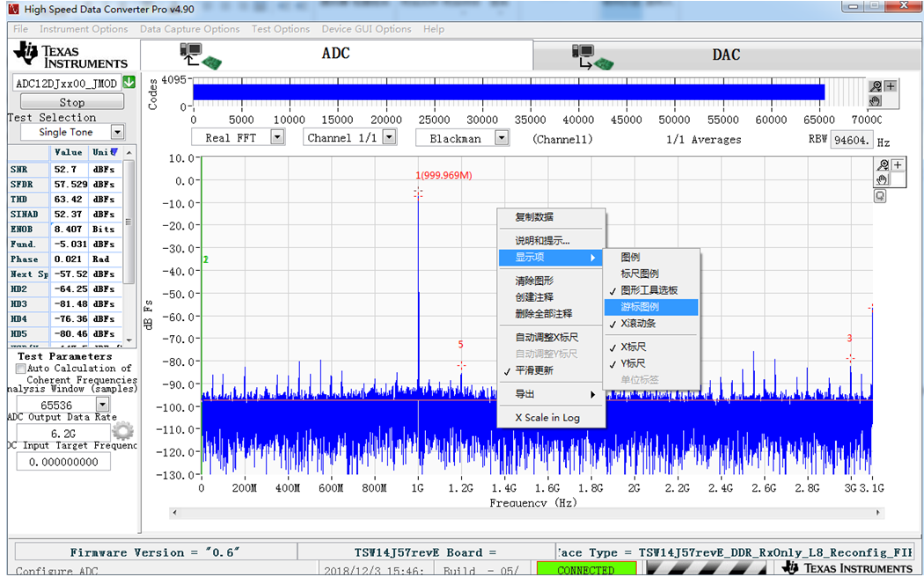This screenshot has height=577, width=924.
Task: Click the green download arrow beside device name
Action: point(129,83)
